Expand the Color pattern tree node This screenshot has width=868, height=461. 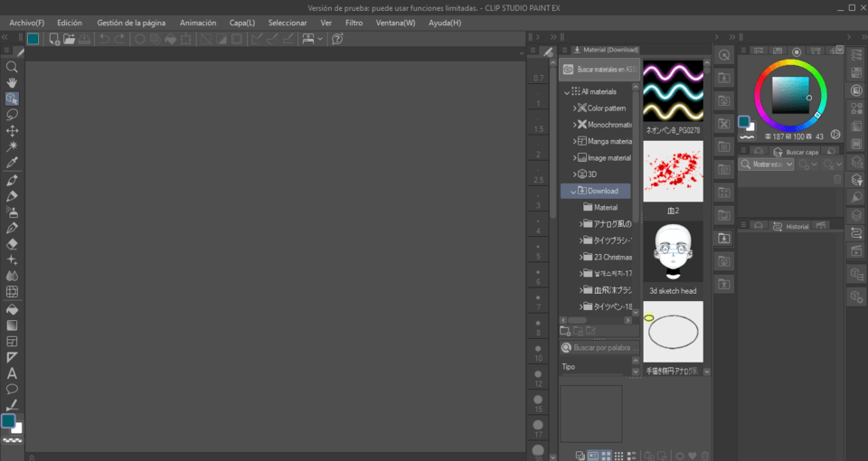[x=575, y=108]
